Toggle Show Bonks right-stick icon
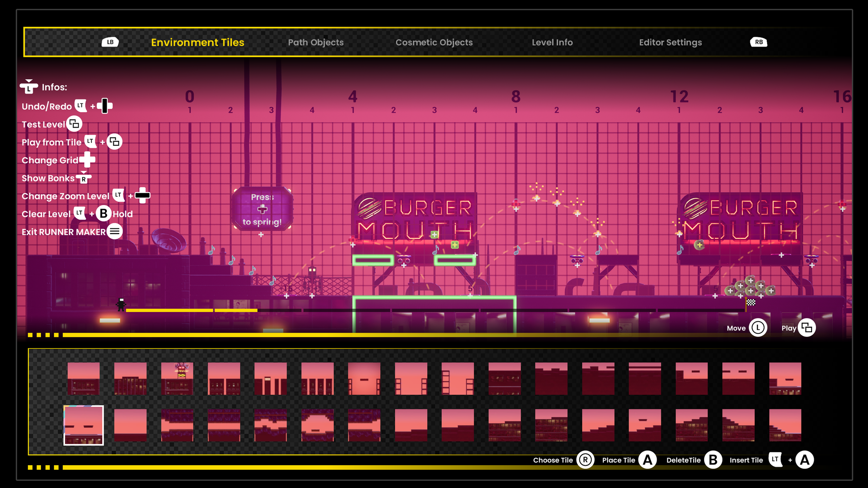 pyautogui.click(x=84, y=178)
